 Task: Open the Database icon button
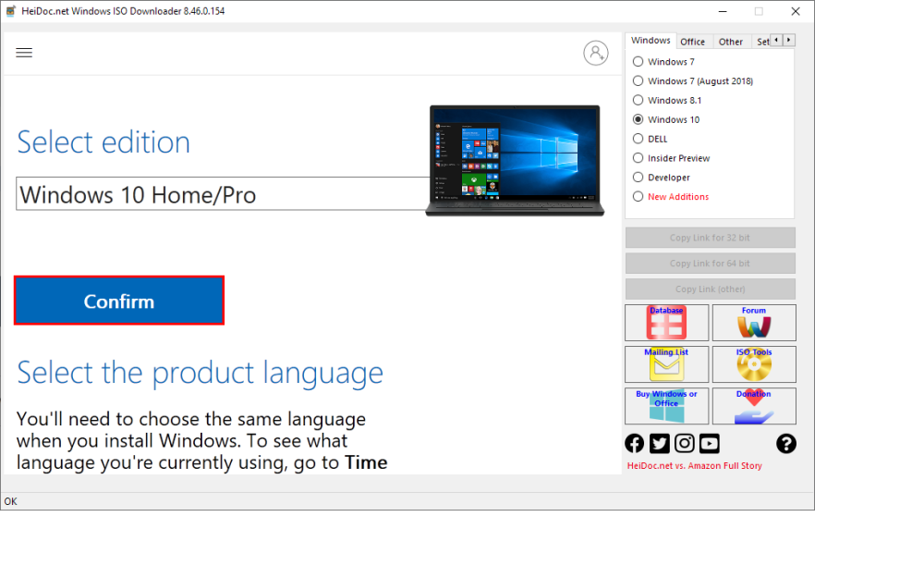[666, 323]
